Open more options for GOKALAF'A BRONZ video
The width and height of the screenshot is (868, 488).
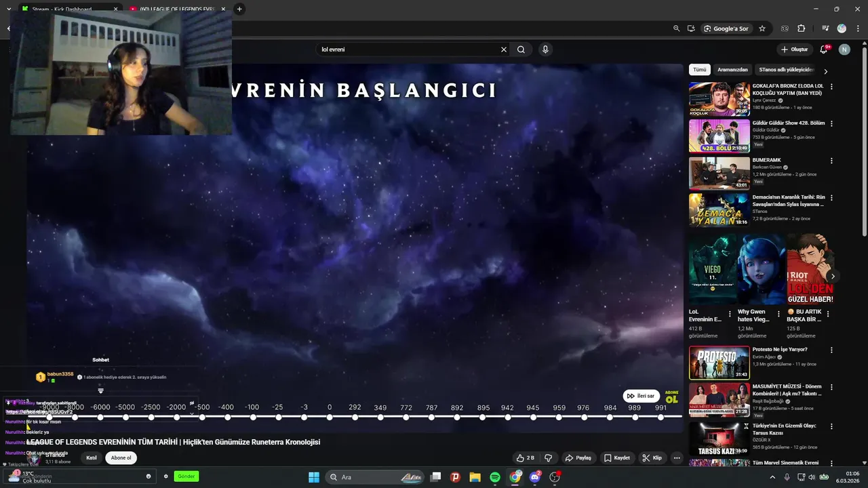pyautogui.click(x=831, y=87)
